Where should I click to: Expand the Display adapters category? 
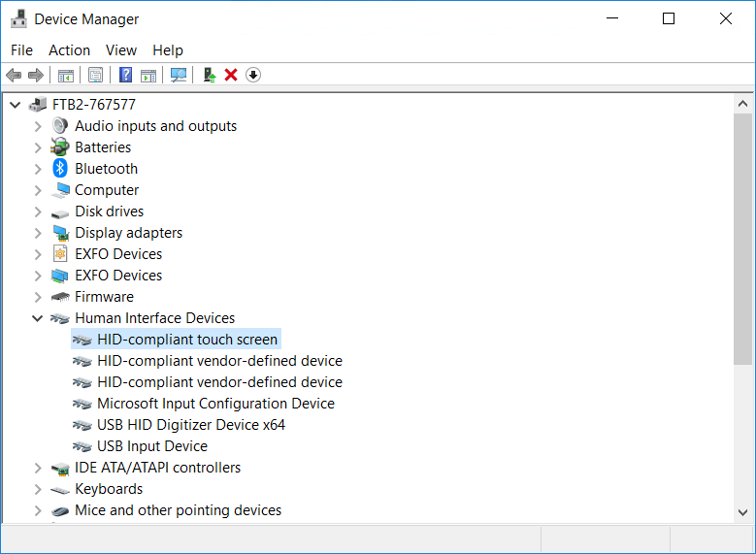38,233
